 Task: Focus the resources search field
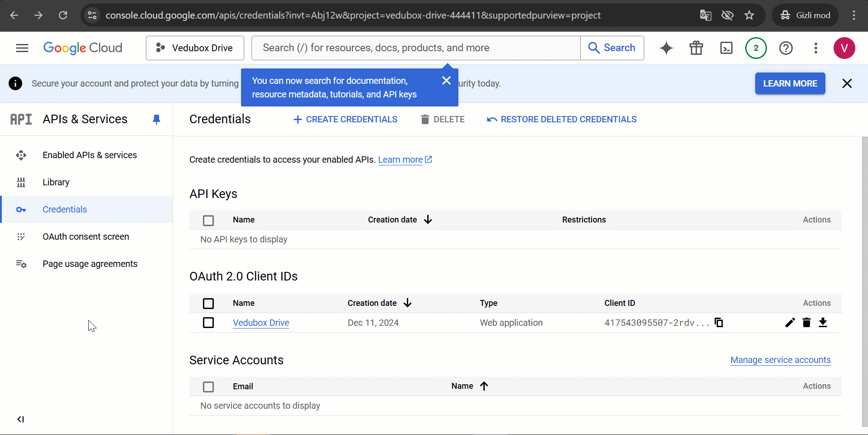[415, 48]
